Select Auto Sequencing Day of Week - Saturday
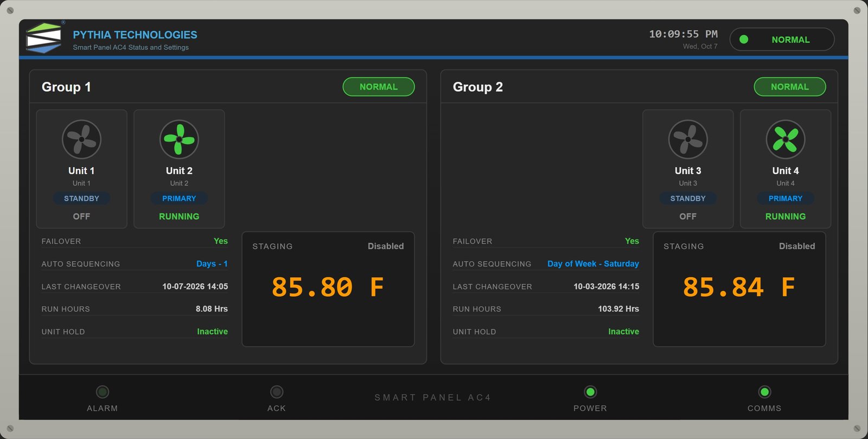 pyautogui.click(x=593, y=264)
